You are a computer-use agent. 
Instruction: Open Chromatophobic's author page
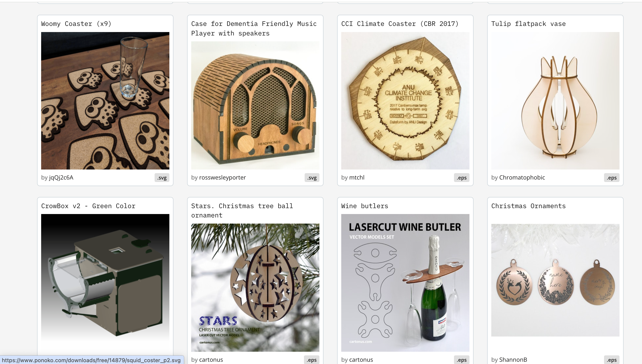click(x=522, y=177)
